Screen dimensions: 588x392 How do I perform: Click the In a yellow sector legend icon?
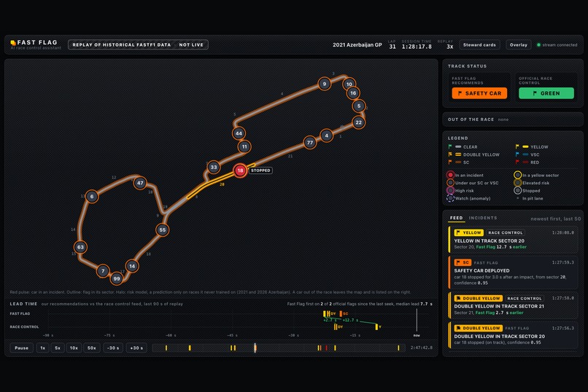click(x=517, y=175)
